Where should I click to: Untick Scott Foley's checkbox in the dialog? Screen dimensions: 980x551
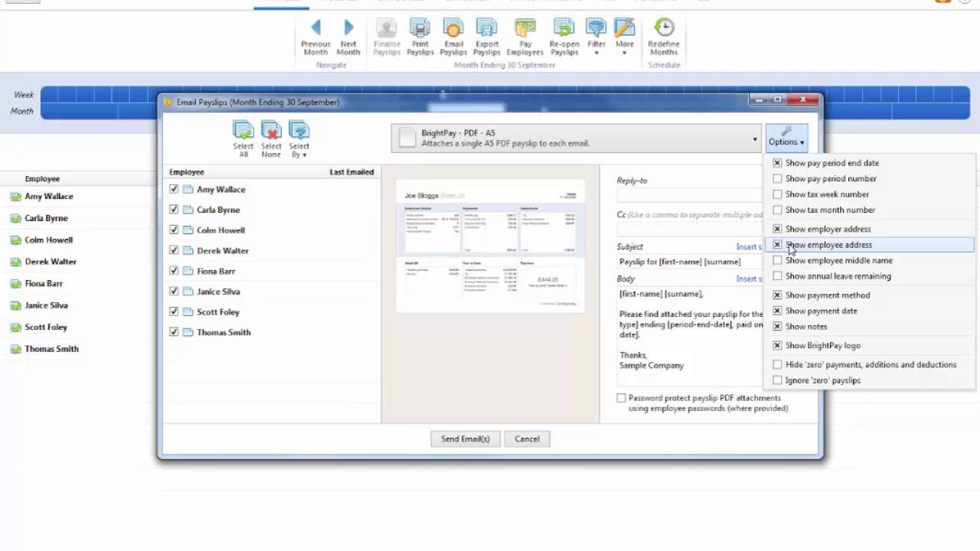pyautogui.click(x=174, y=312)
